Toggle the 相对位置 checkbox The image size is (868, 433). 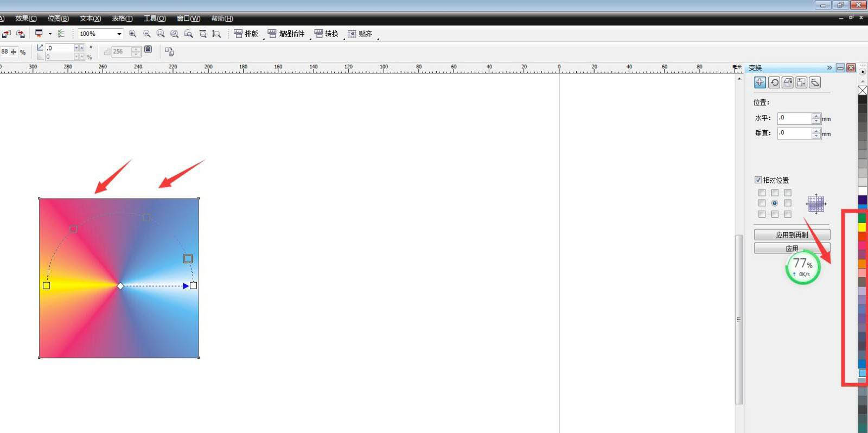point(758,180)
